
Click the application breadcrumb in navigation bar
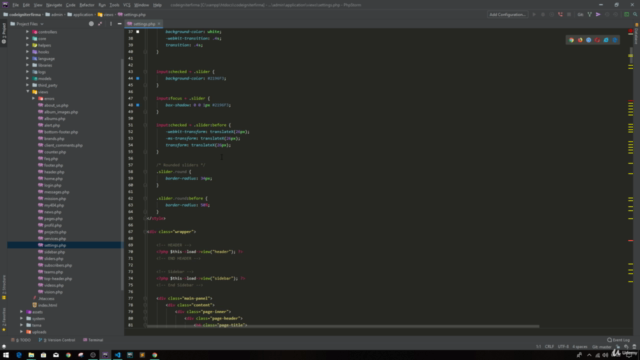point(80,14)
